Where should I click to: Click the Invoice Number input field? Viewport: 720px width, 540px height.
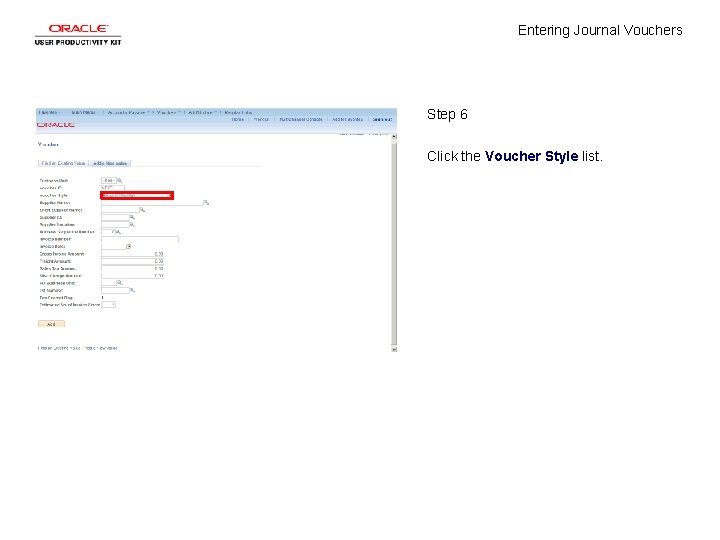140,239
